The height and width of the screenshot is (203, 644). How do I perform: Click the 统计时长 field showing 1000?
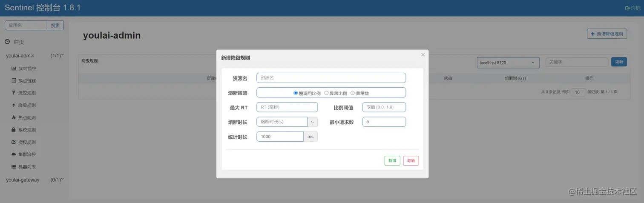[x=280, y=137]
